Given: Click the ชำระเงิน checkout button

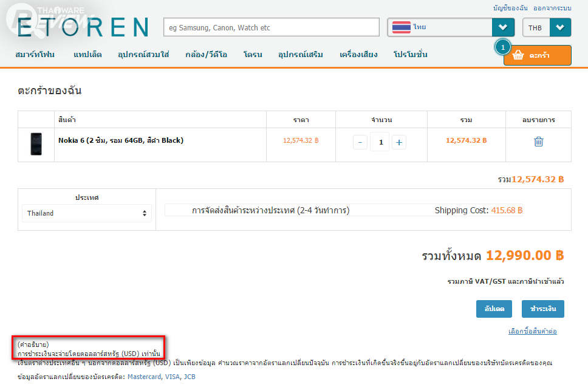Looking at the screenshot, I should [x=543, y=309].
